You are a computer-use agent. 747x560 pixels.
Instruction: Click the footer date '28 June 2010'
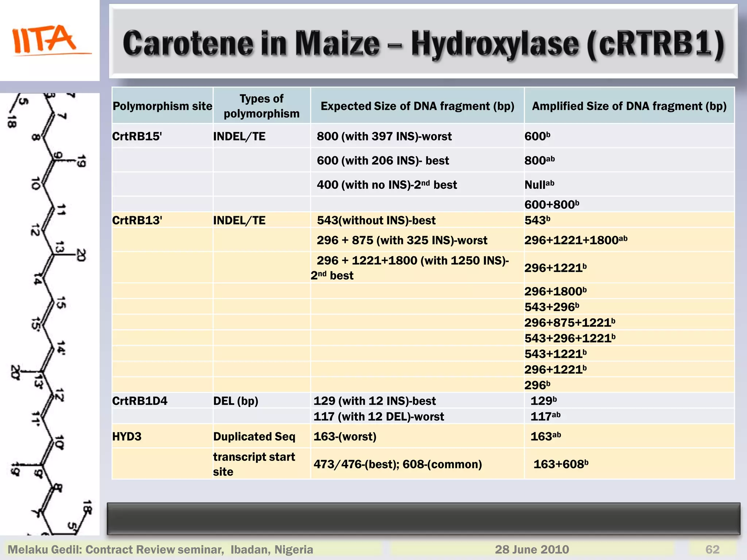pos(532,549)
